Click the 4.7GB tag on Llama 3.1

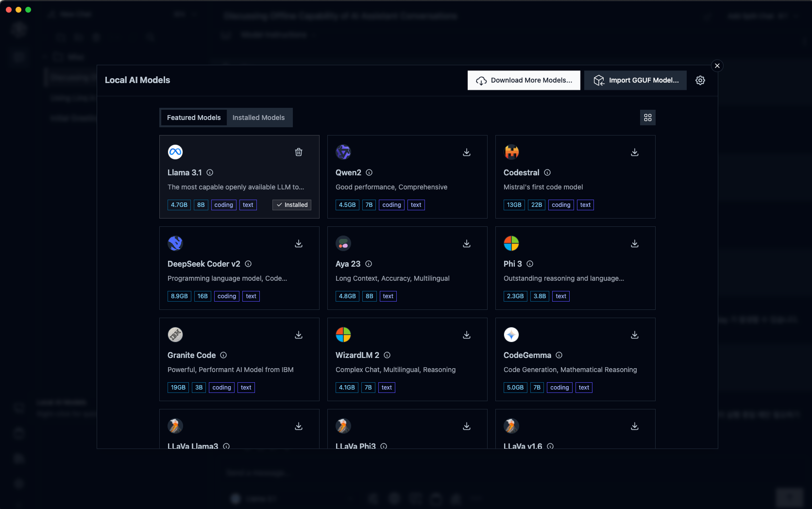tap(179, 205)
